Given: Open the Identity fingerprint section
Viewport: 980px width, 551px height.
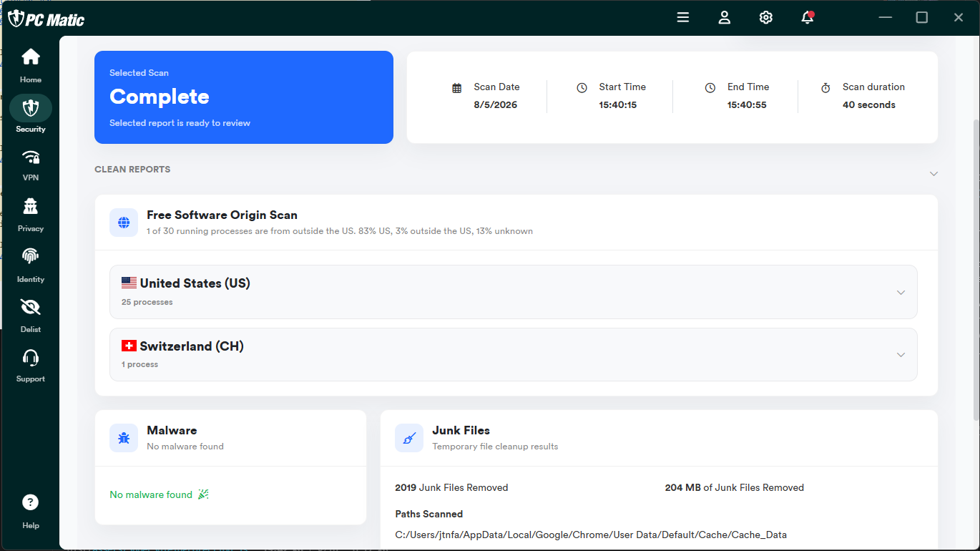Looking at the screenshot, I should [x=31, y=265].
